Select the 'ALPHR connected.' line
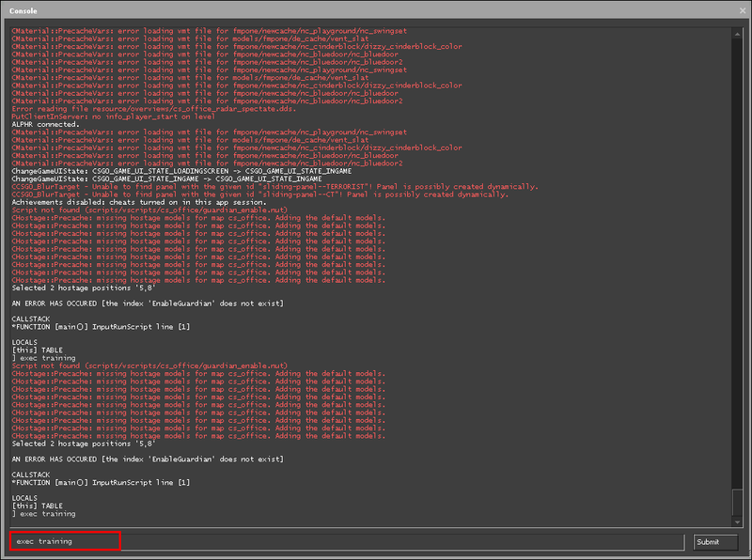Screen dimensions: 752x560 45,124
